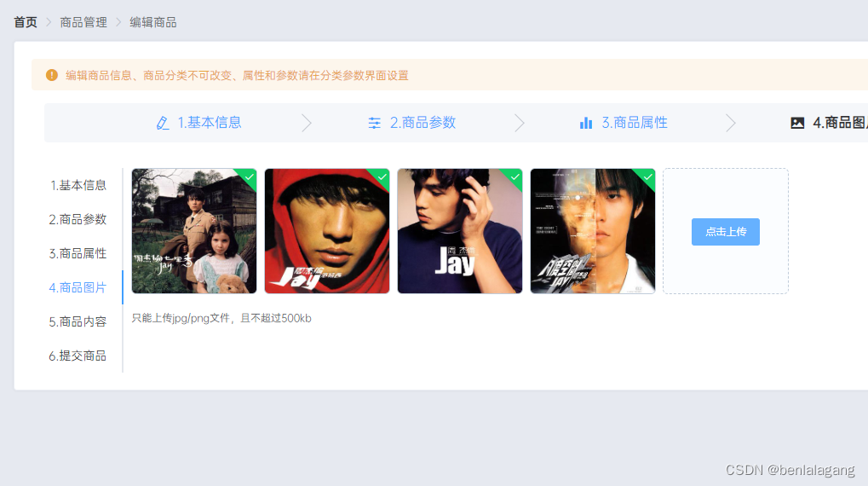868x486 pixels.
Task: Select the 1.基本信息 side tab
Action: (x=78, y=185)
